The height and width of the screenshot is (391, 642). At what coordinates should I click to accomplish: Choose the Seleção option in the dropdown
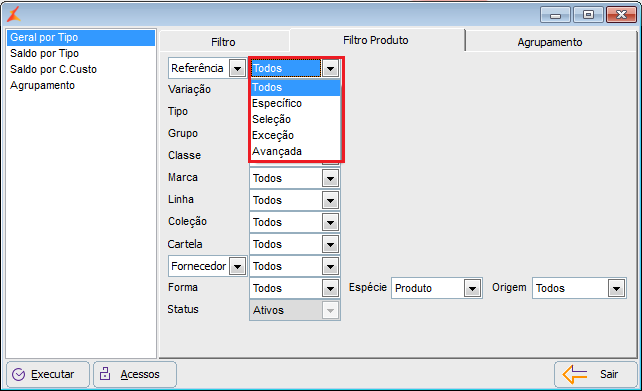pyautogui.click(x=295, y=119)
